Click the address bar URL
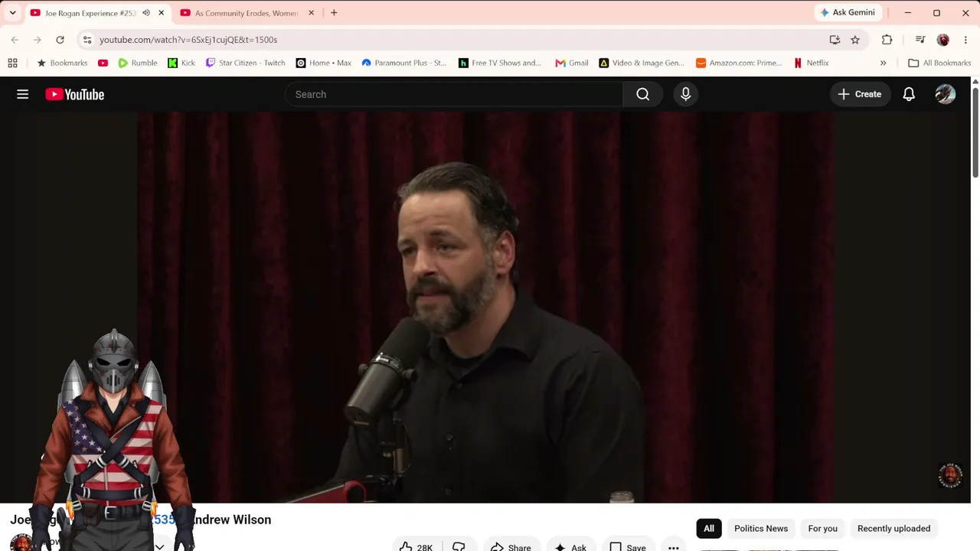Screen dimensions: 980x551 188,40
